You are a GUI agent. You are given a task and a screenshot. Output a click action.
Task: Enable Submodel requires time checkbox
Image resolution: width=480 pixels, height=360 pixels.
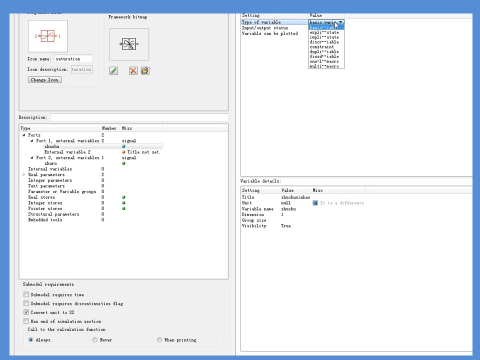coord(26,294)
